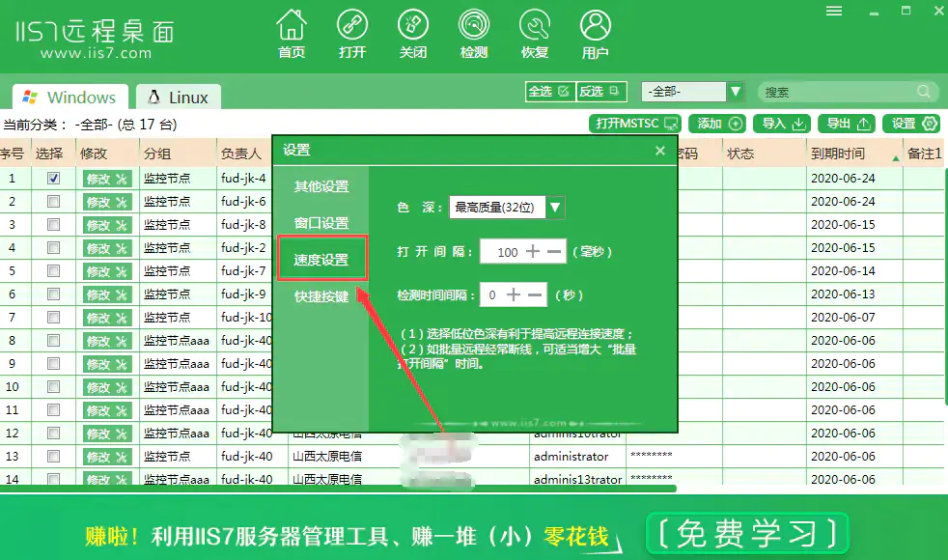The image size is (948, 560).
Task: Expand the 色深 color depth dropdown
Action: click(555, 208)
